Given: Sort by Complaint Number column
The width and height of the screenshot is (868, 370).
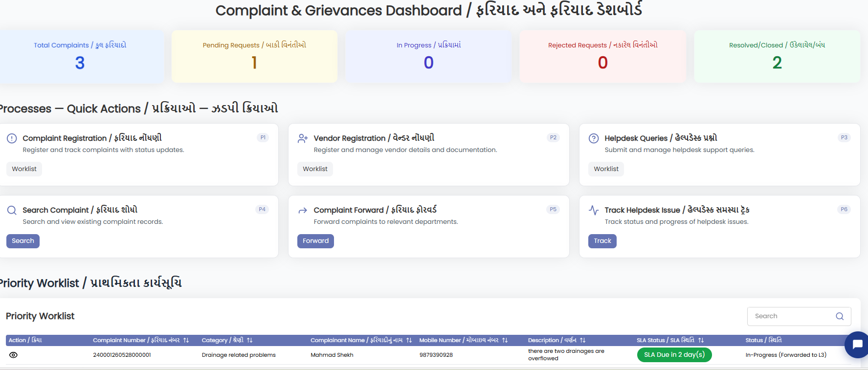Looking at the screenshot, I should click(186, 340).
